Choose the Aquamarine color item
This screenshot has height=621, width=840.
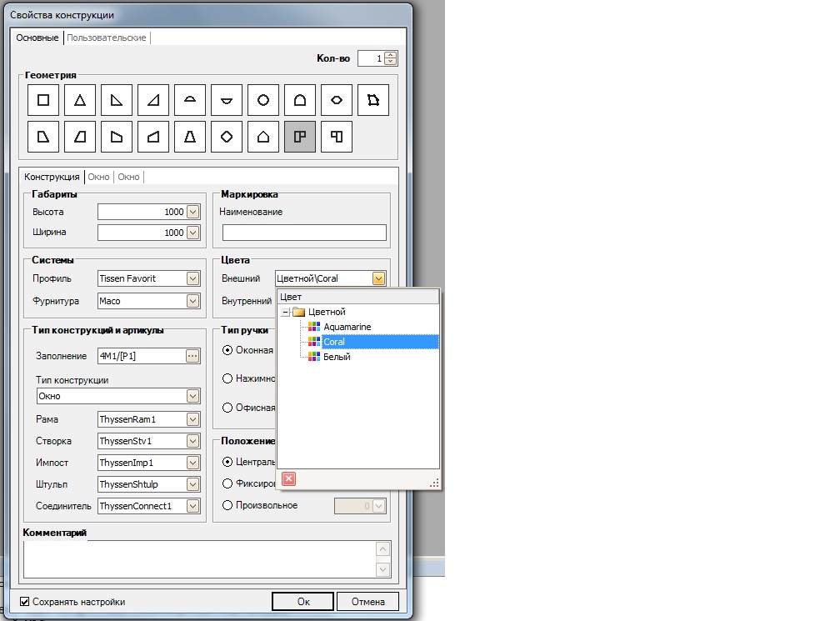[347, 327]
